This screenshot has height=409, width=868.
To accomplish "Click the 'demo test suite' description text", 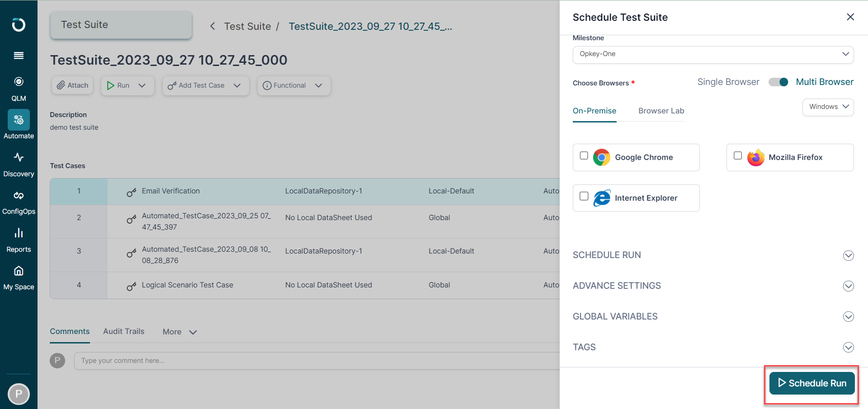I will coord(74,127).
